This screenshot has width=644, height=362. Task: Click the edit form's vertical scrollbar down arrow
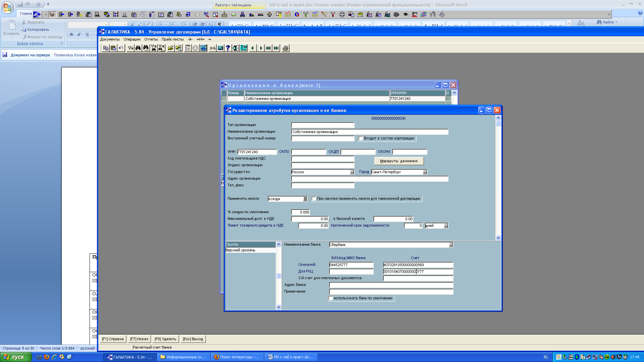click(x=498, y=238)
